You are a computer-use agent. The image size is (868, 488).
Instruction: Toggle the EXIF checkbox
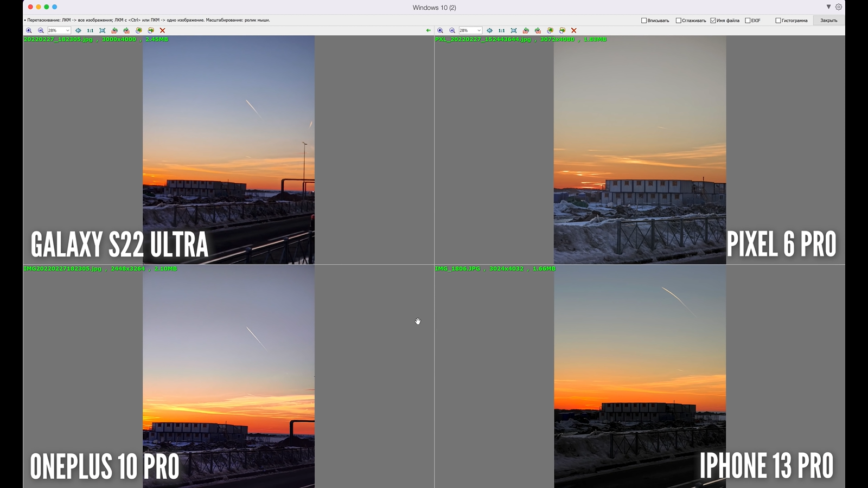[x=748, y=21]
